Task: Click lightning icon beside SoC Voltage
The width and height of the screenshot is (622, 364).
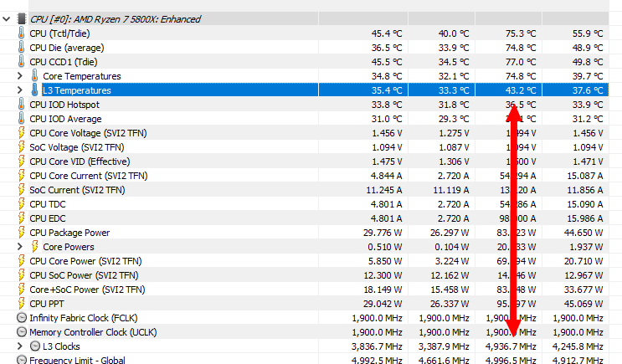Action: pos(22,147)
